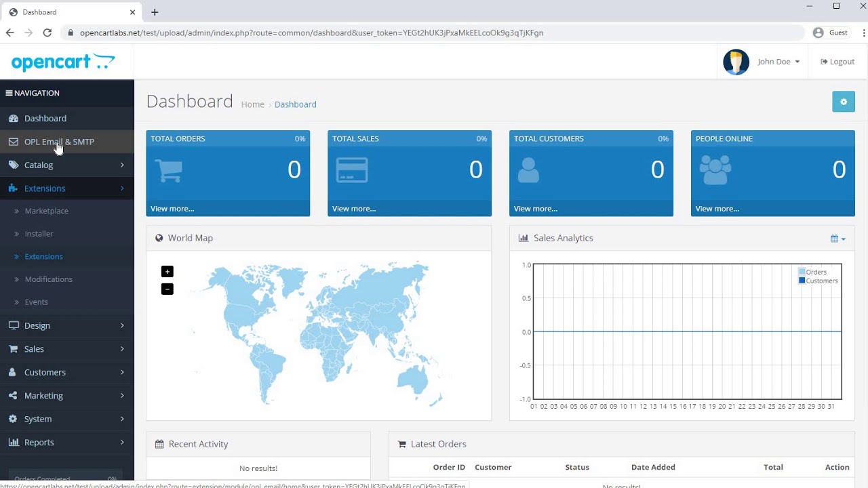Click the System gear icon in sidebar
The width and height of the screenshot is (868, 488).
(14, 419)
